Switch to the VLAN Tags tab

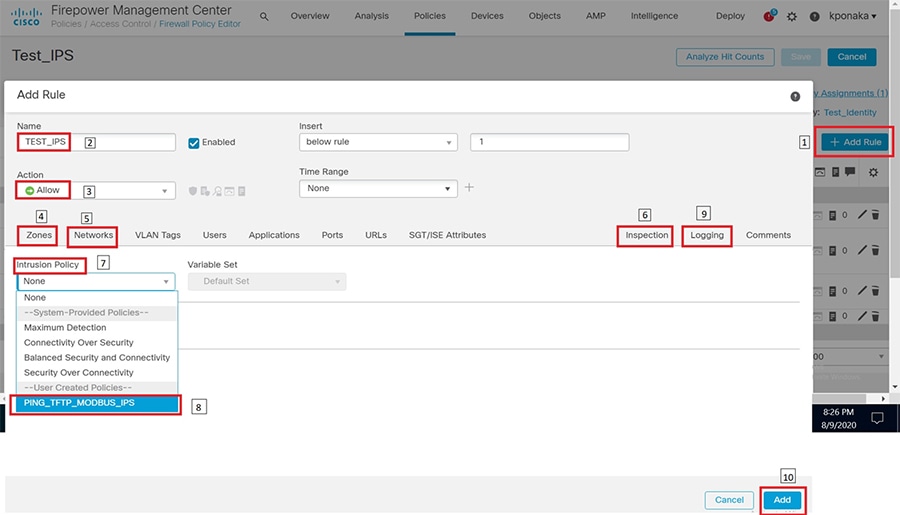[158, 235]
